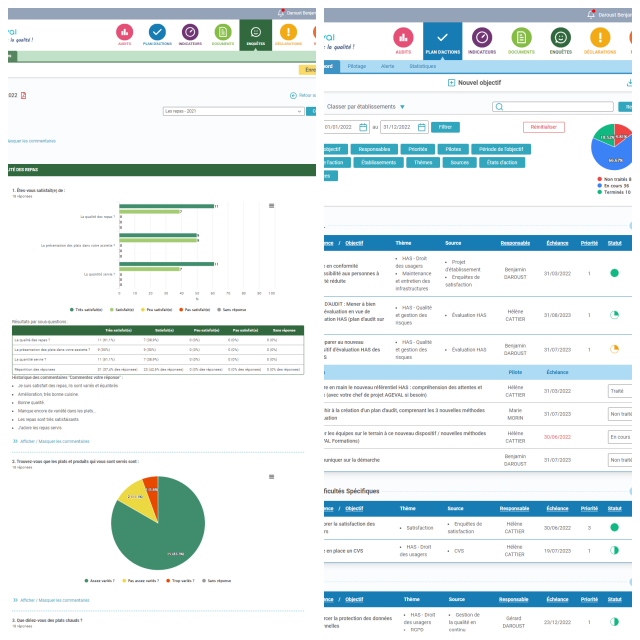Toggle 'Satisfait(e)' legend series in bar chart

tap(122, 310)
